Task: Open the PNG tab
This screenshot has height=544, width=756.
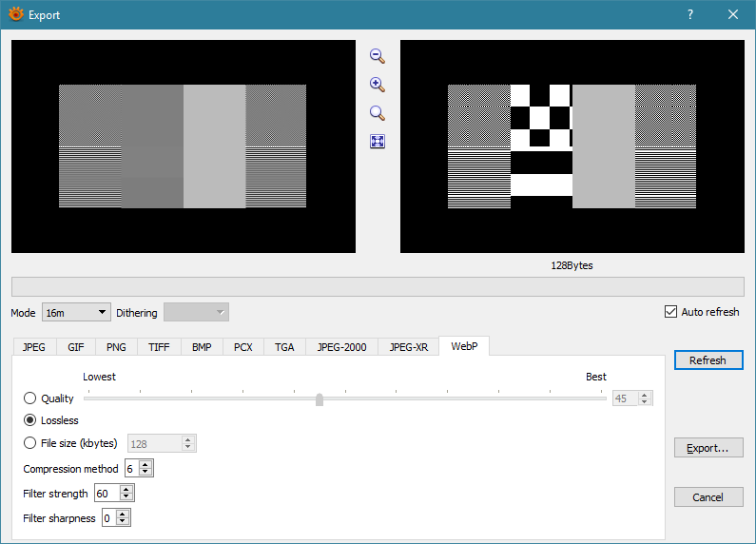Action: (116, 347)
